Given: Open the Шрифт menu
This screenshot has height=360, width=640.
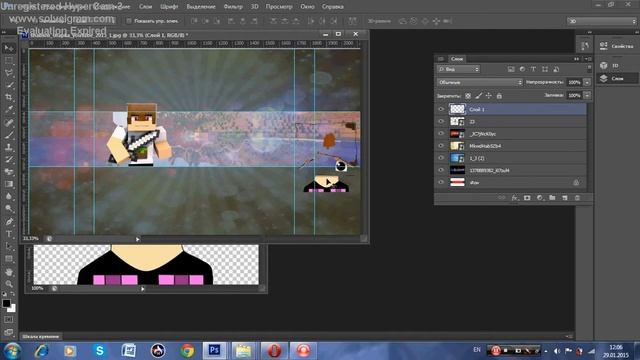Looking at the screenshot, I should [169, 7].
